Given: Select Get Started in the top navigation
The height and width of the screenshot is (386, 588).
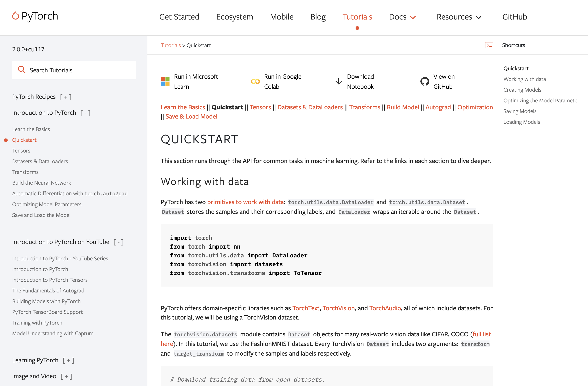Looking at the screenshot, I should point(179,17).
